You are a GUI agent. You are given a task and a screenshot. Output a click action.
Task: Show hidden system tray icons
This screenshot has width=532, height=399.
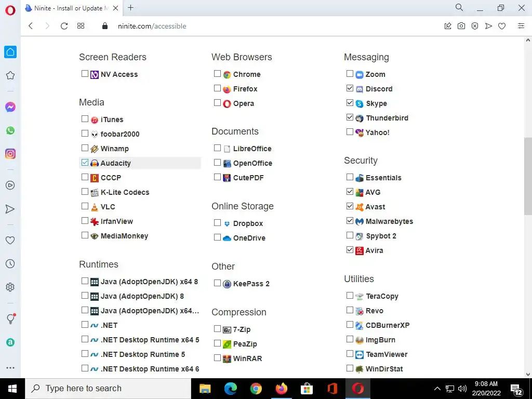coord(437,389)
